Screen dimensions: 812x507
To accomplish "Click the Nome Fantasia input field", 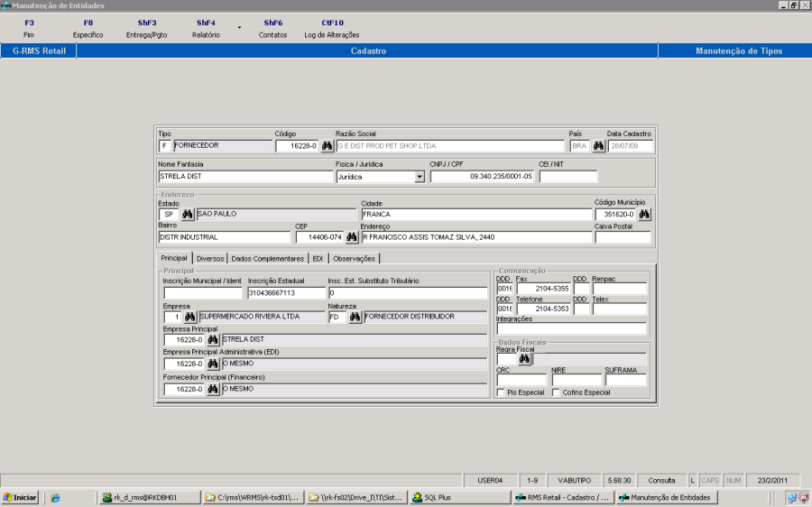I will 245,178.
